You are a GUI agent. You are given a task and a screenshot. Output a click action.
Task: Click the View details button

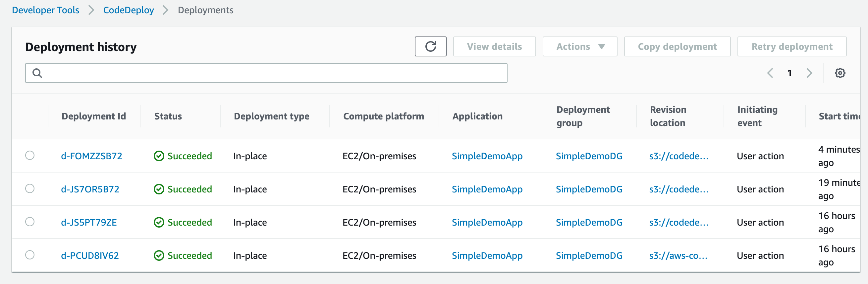(x=494, y=46)
